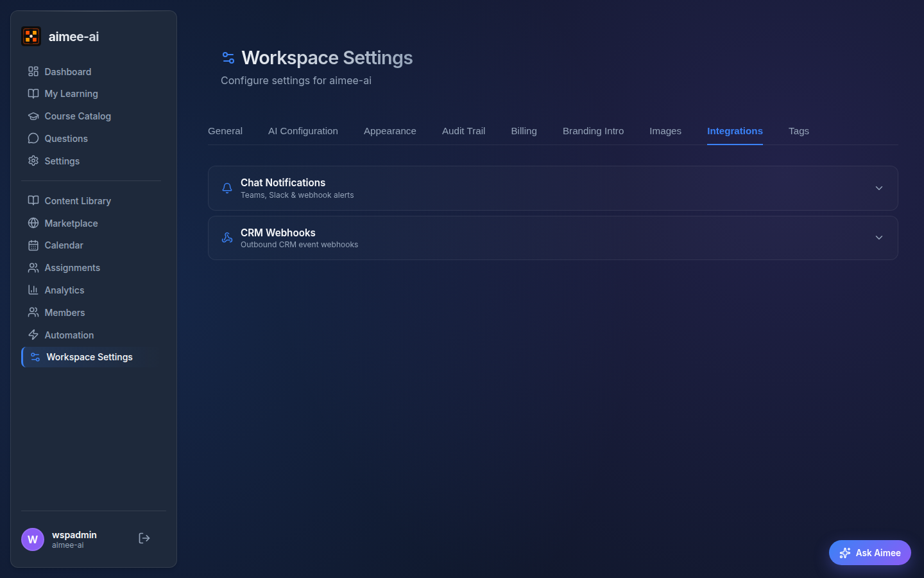Screen dimensions: 924x578
Task: Click the Settings gear icon
Action: (33, 161)
